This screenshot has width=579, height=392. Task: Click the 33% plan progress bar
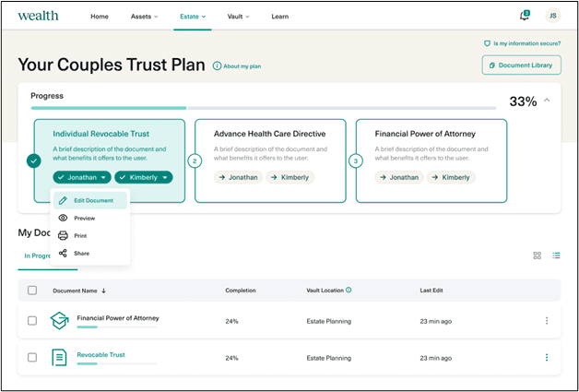[x=264, y=108]
